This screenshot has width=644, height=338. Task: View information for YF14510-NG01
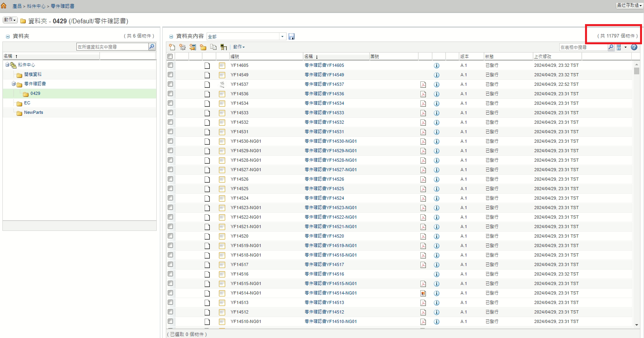tap(437, 322)
